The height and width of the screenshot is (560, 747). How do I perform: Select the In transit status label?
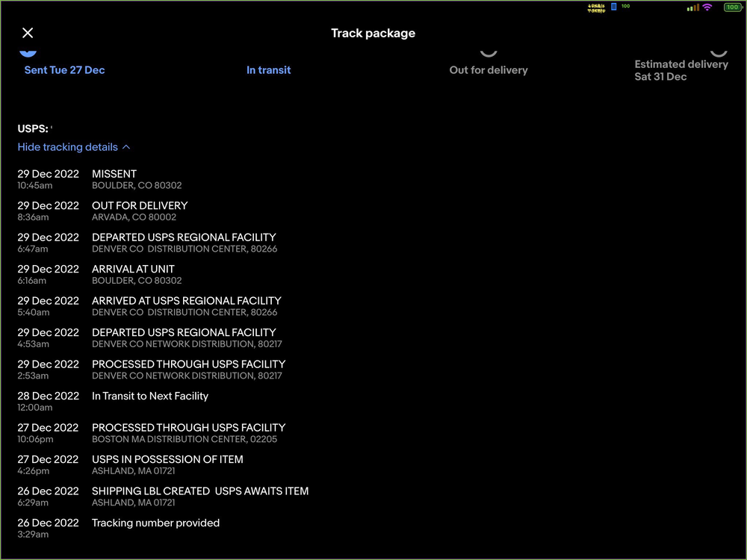pos(268,70)
